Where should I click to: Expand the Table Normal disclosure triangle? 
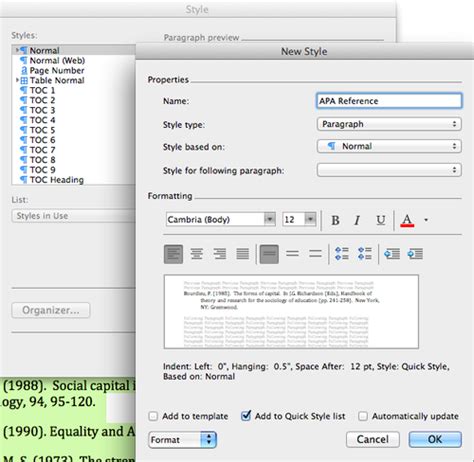point(17,80)
